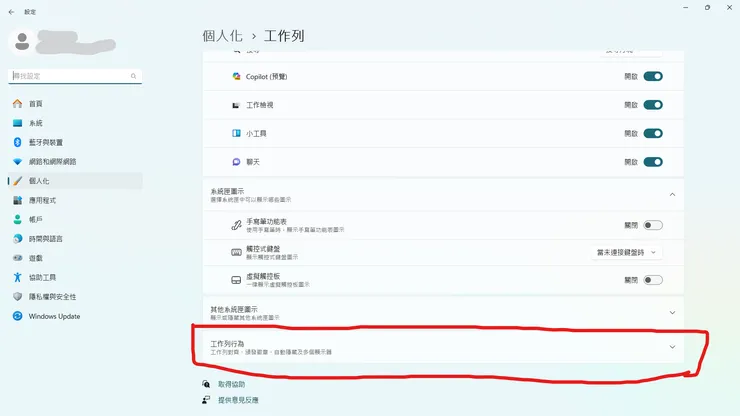
Task: Click the user profile avatar
Action: [x=22, y=42]
